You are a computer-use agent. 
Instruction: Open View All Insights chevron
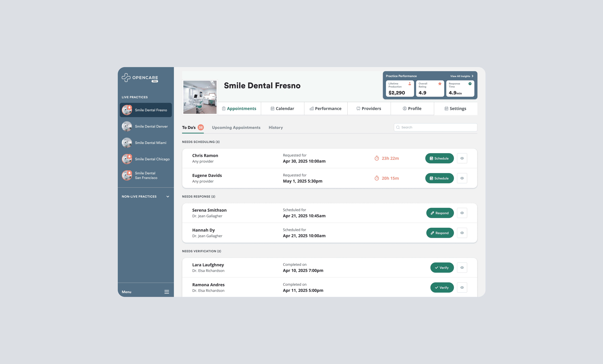pos(473,76)
